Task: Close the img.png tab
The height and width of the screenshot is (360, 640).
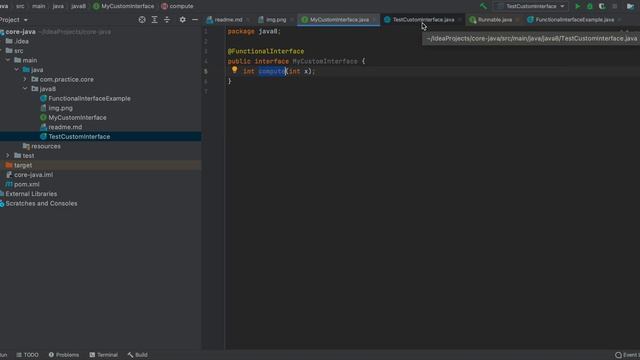Action: pyautogui.click(x=291, y=20)
